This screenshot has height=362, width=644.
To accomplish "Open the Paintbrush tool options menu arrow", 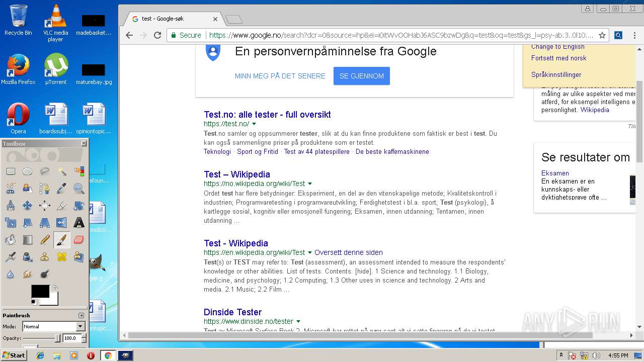I will 81,315.
